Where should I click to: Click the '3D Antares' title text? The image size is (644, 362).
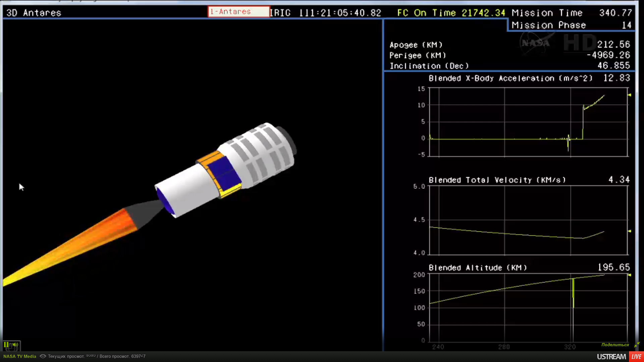click(34, 13)
